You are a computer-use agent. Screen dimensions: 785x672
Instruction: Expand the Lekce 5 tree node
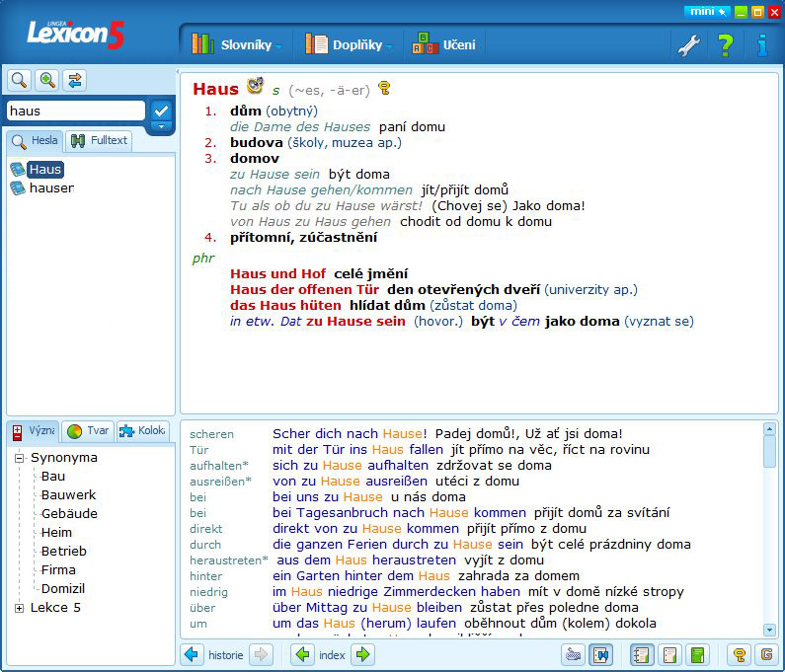pos(19,608)
